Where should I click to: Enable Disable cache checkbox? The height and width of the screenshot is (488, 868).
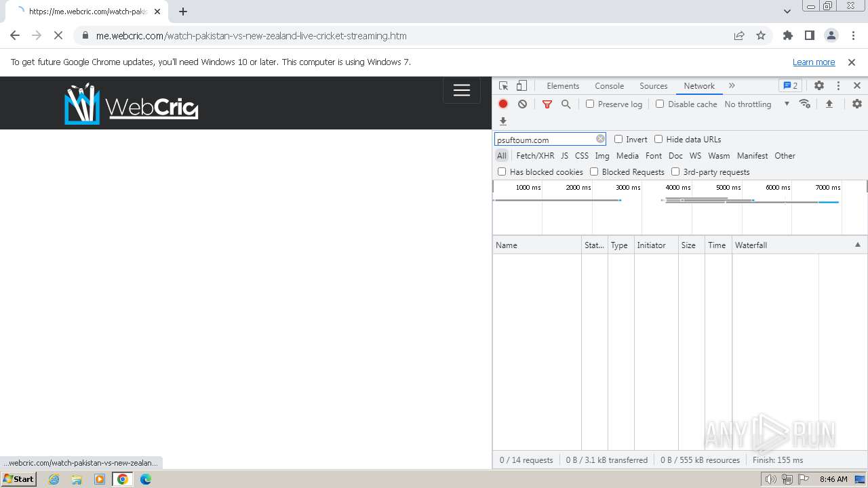[660, 104]
